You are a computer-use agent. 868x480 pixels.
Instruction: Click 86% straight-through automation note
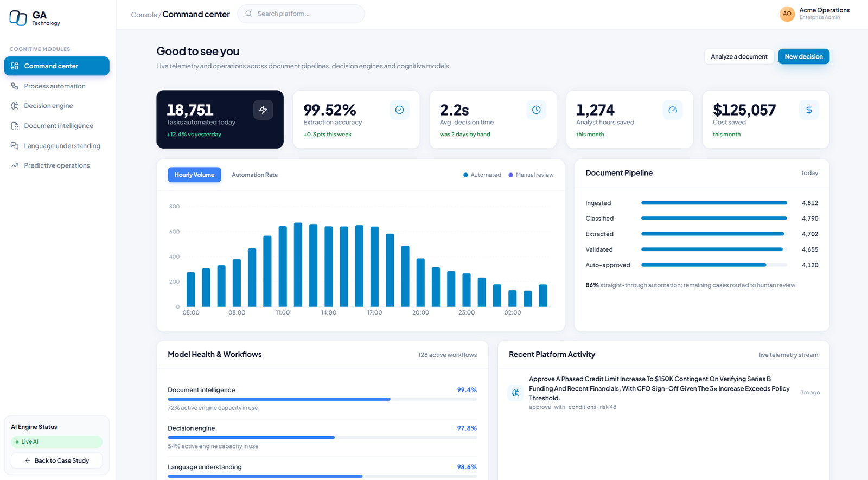[x=691, y=285]
